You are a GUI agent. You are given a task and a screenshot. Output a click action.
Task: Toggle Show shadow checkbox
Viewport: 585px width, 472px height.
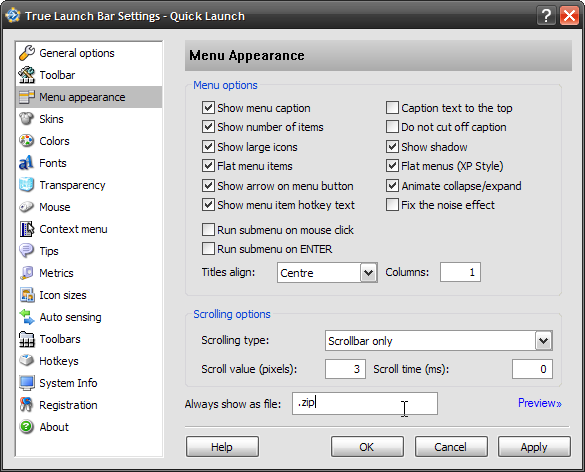pyautogui.click(x=392, y=147)
